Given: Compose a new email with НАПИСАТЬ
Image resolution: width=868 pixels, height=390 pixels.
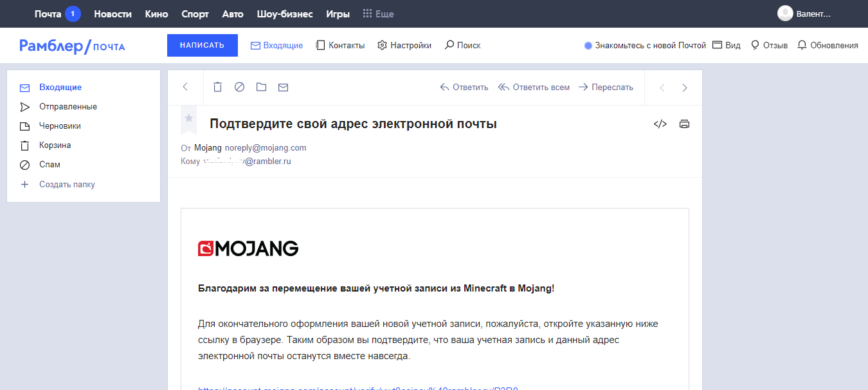Looking at the screenshot, I should click(x=203, y=45).
